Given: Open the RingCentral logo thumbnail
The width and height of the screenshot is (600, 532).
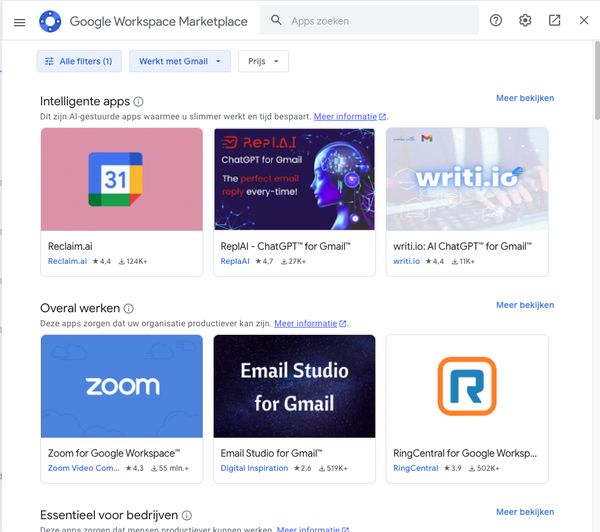Looking at the screenshot, I should coord(467,386).
